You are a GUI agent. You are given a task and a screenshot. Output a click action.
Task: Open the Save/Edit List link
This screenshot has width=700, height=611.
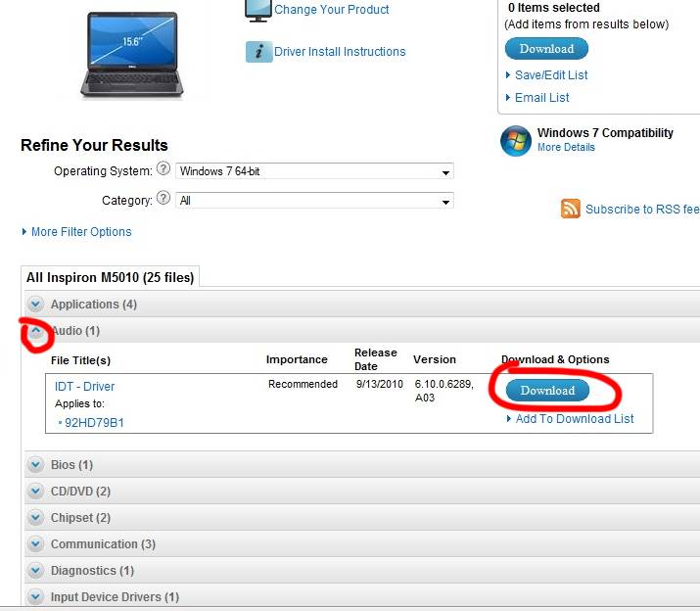pyautogui.click(x=551, y=75)
